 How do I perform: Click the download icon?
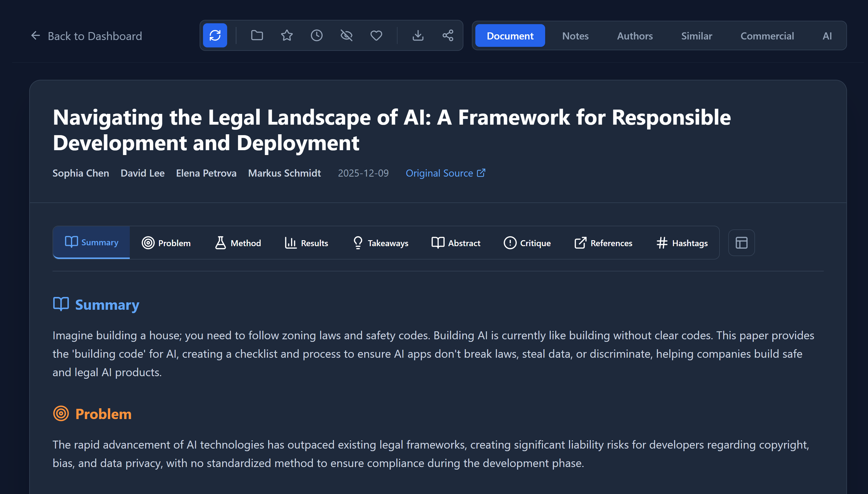coord(418,35)
